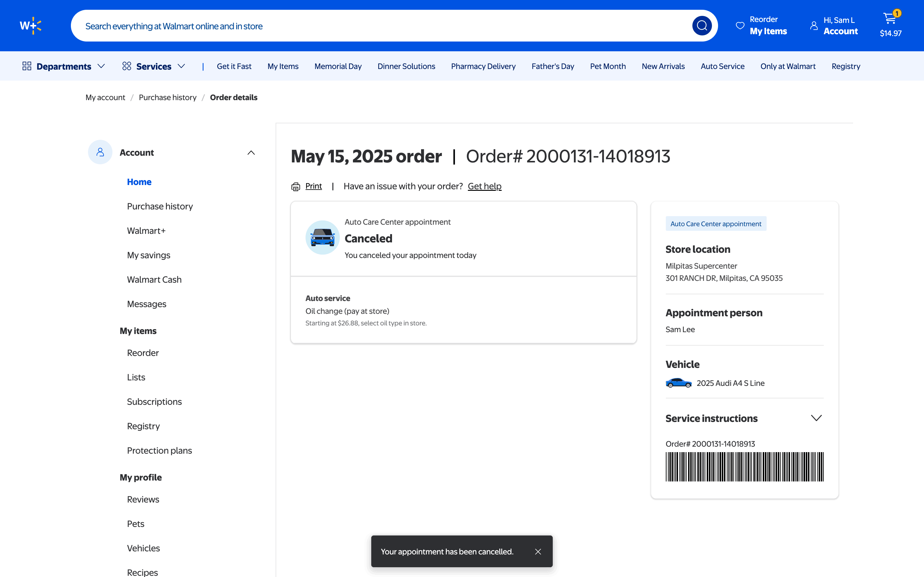The height and width of the screenshot is (577, 924).
Task: Click the blue car appointment icon
Action: tap(322, 238)
